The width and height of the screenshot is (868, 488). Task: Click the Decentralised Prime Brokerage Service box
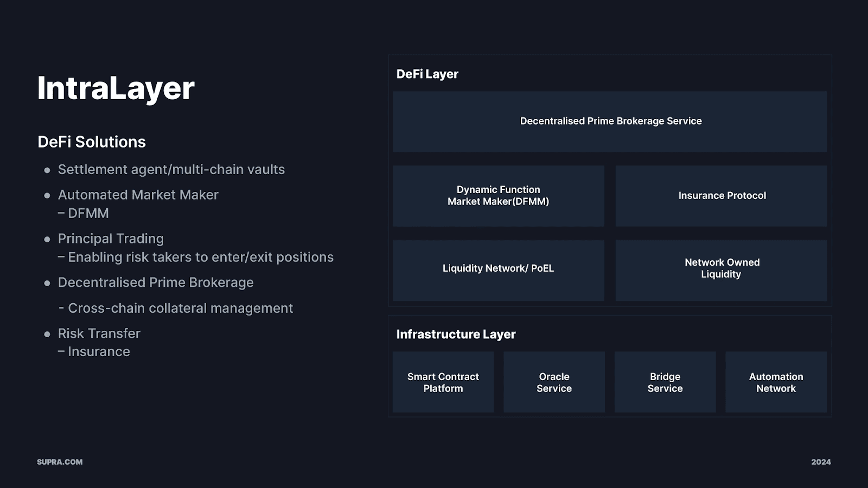(610, 121)
